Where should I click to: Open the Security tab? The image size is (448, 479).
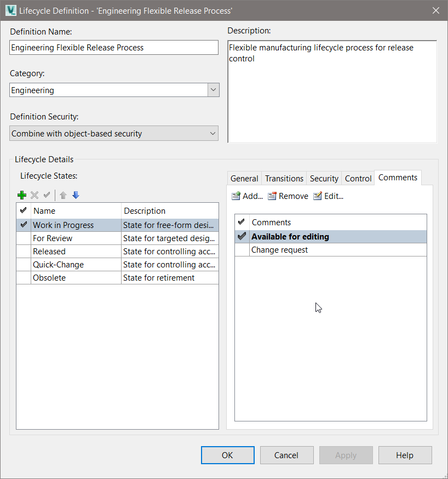coord(324,178)
